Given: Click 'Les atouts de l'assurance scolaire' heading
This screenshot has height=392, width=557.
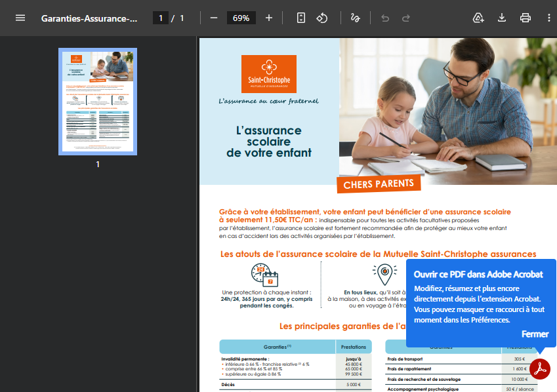Looking at the screenshot, I should coord(379,254).
